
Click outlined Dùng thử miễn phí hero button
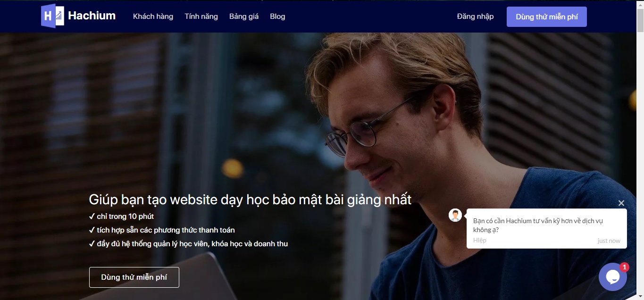pos(134,277)
